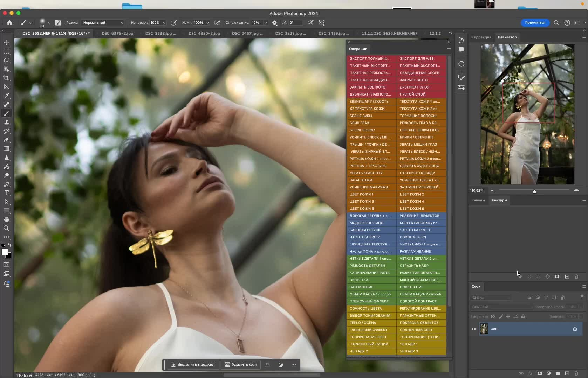Image resolution: width=588 pixels, height=378 pixels.
Task: Hide the Фон layer visibility eye
Action: pos(474,329)
